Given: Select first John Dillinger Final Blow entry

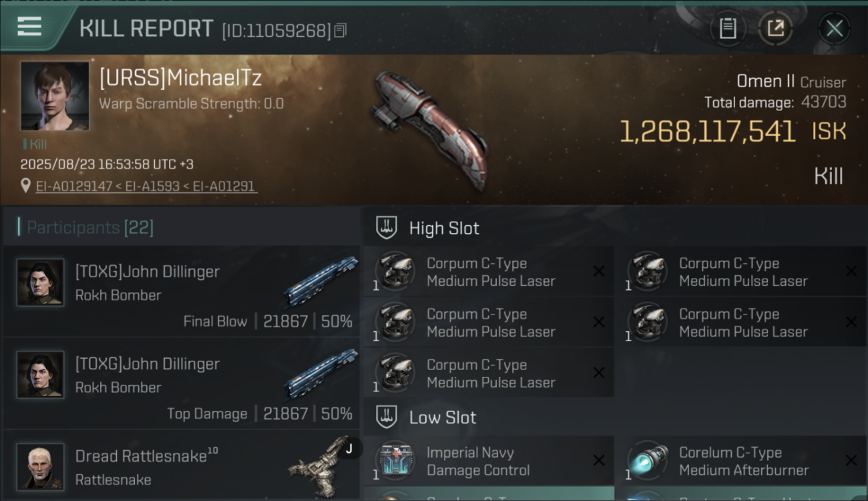Looking at the screenshot, I should point(181,291).
